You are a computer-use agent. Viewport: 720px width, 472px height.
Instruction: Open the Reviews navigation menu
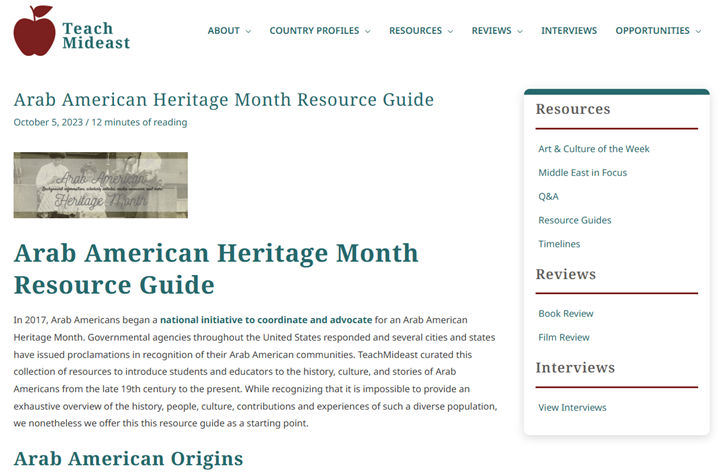pos(491,31)
